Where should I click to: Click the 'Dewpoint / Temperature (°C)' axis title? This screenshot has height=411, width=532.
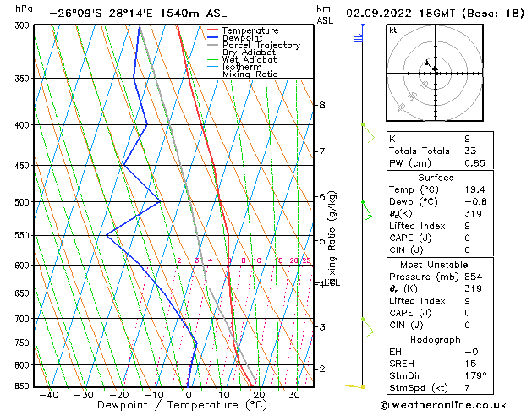pyautogui.click(x=182, y=405)
